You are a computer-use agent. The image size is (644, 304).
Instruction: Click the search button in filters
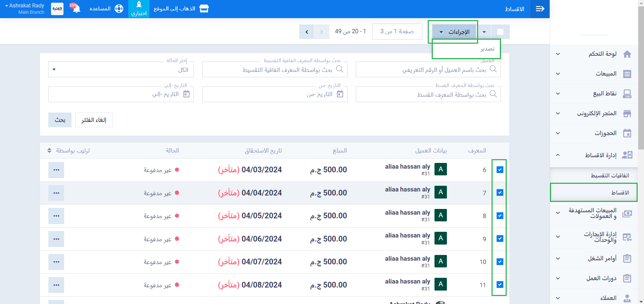coord(60,120)
